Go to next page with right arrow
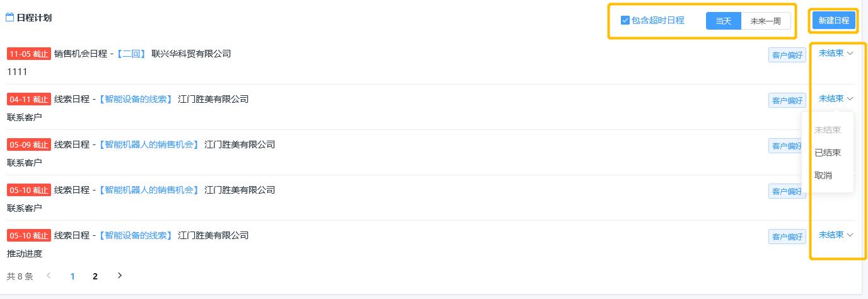 pyautogui.click(x=120, y=276)
